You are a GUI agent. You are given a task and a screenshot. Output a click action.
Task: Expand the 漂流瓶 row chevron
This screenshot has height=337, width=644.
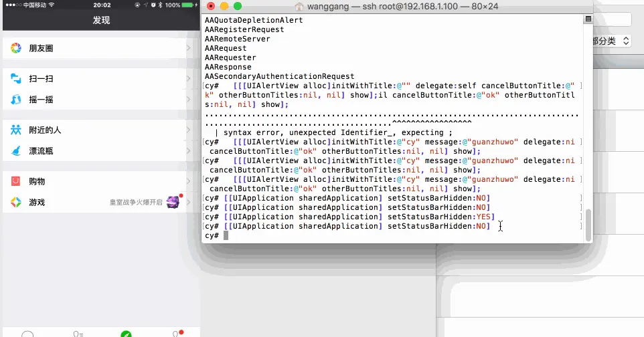click(x=189, y=151)
